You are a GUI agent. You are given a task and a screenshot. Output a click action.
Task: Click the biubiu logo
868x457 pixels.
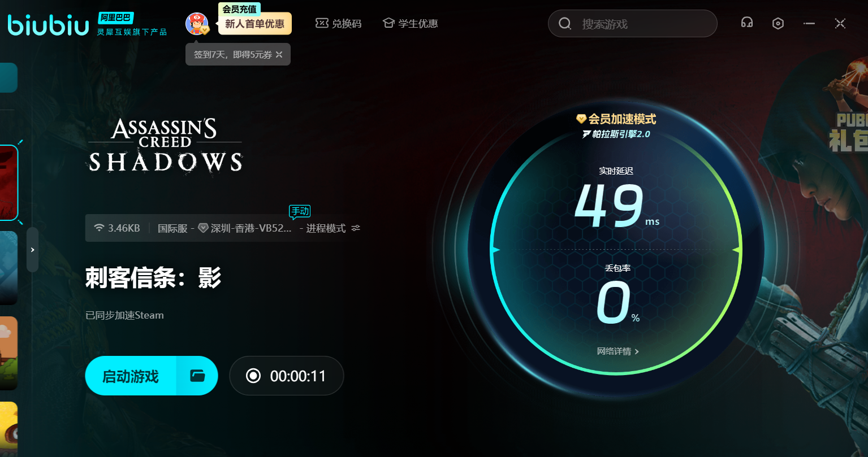tap(48, 25)
